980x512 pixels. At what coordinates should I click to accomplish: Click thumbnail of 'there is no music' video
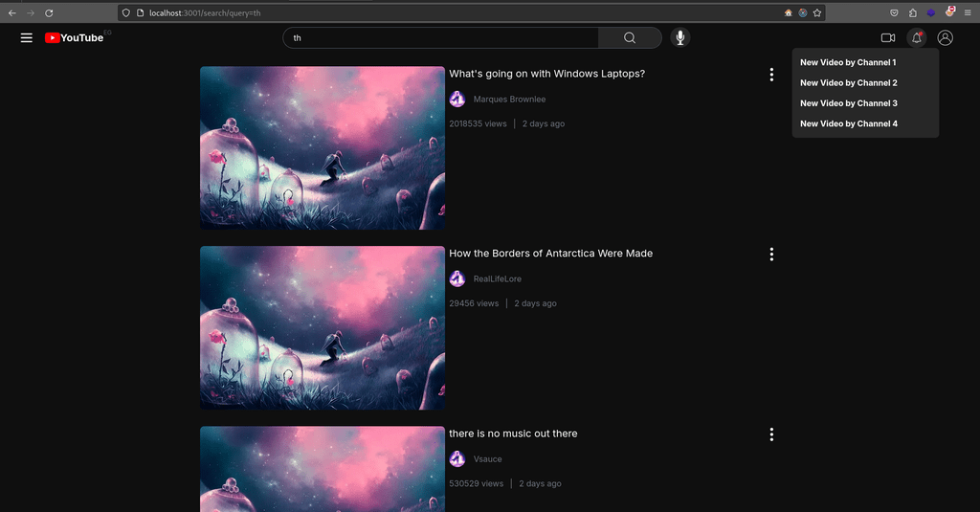pyautogui.click(x=323, y=469)
